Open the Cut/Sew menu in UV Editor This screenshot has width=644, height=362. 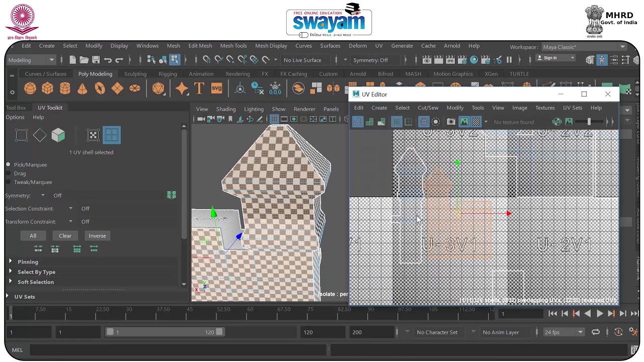428,108
